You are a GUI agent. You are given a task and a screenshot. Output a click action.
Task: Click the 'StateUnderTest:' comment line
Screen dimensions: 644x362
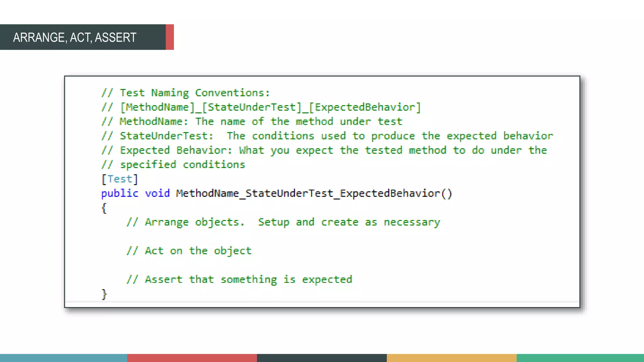pos(327,136)
